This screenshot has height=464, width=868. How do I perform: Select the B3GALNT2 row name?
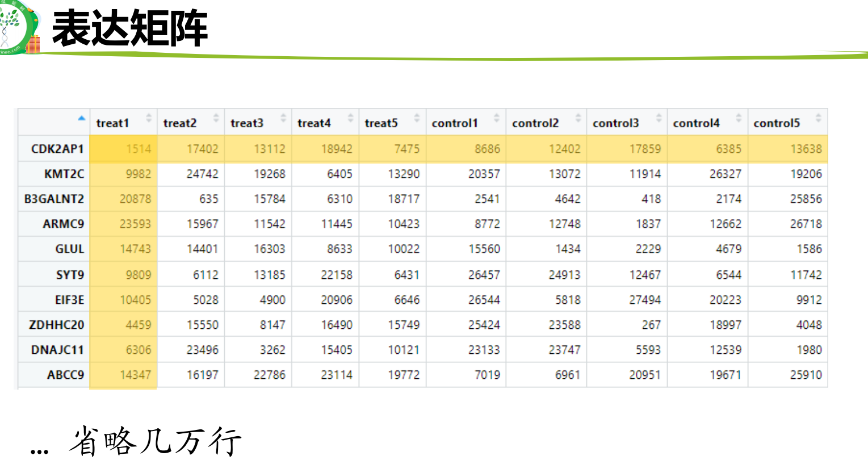[54, 199]
